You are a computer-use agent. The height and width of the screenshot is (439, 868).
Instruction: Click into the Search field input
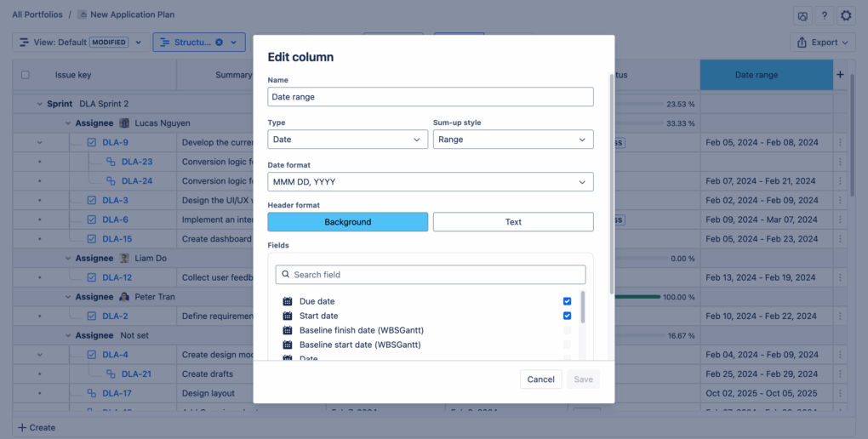click(x=431, y=275)
